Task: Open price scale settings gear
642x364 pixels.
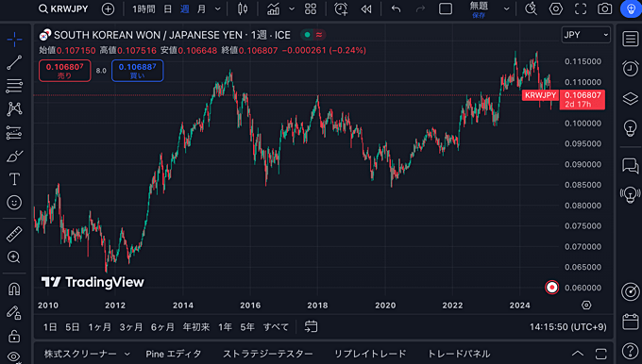Action: 586,306
